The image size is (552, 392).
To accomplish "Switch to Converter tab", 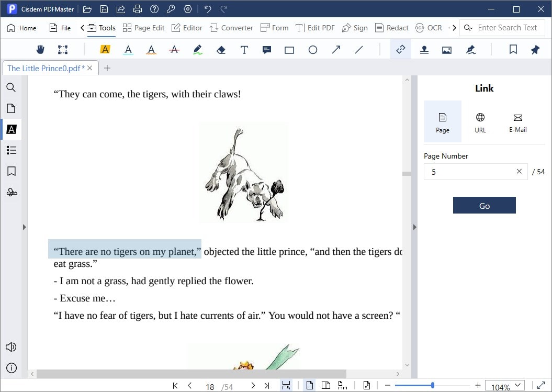I will pos(231,28).
